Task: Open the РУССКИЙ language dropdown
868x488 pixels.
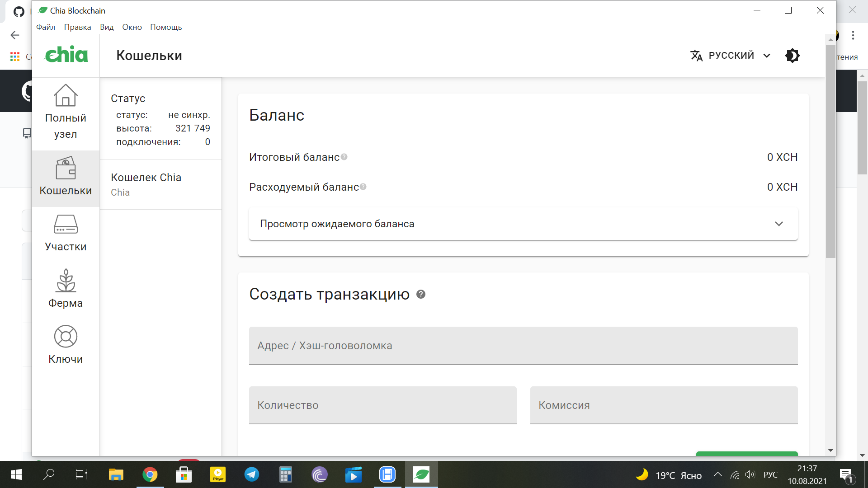Action: pos(731,56)
